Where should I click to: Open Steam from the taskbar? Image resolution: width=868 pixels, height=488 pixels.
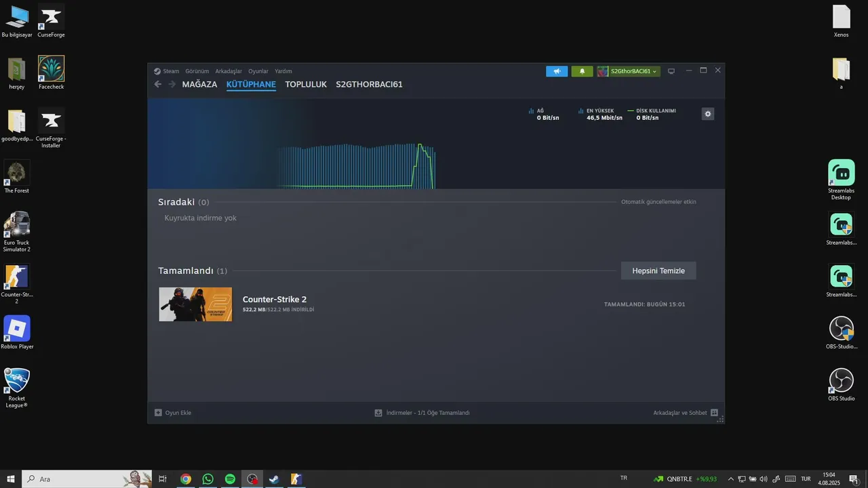point(274,479)
